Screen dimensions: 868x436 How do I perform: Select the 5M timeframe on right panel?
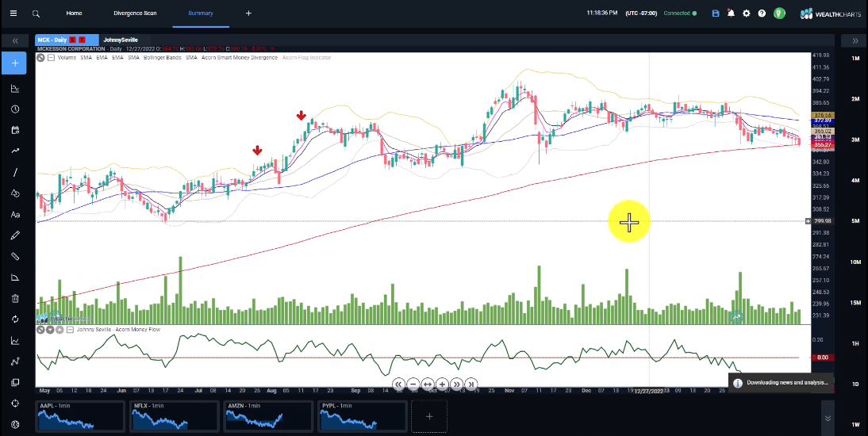click(x=855, y=221)
